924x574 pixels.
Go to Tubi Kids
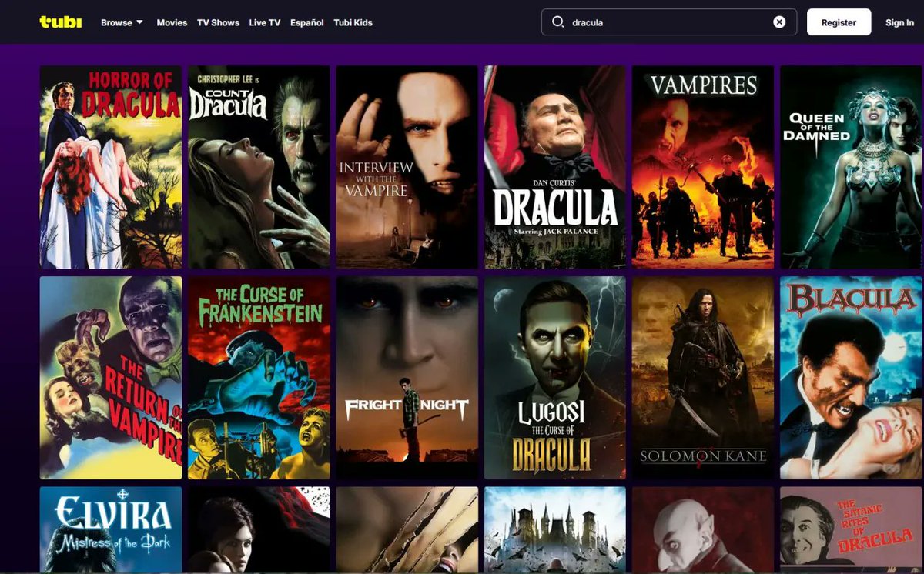pos(353,22)
